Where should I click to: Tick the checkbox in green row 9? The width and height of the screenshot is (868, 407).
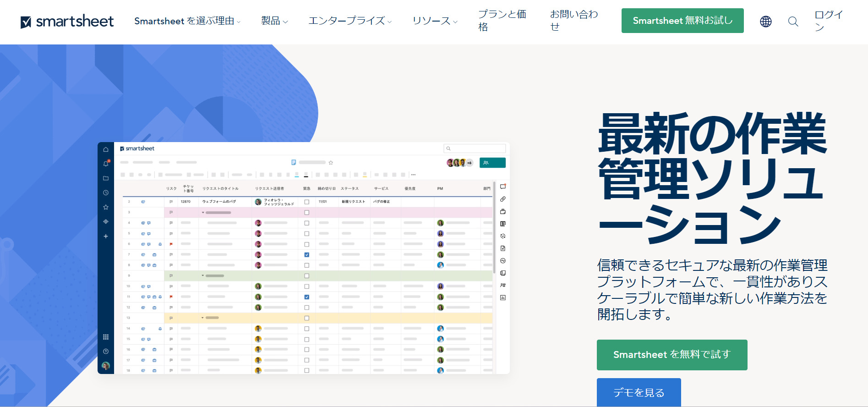coord(307,276)
